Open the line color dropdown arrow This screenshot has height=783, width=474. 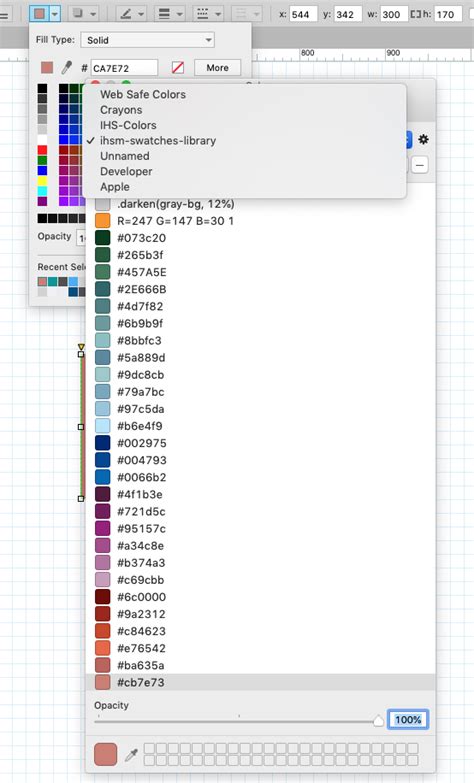coord(141,14)
